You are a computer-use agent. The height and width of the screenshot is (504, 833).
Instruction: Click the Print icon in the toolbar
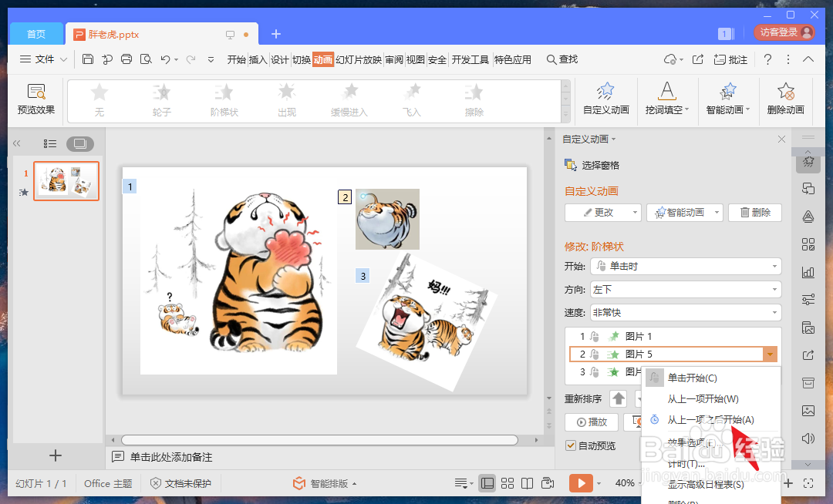(x=126, y=59)
